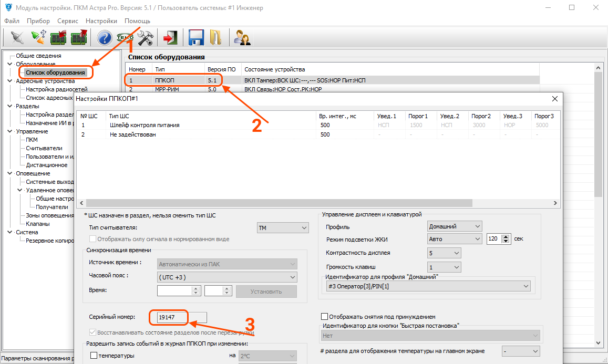Open the 2°C temperature change dropdown
Viewport: 608px width, 364px height.
267,356
